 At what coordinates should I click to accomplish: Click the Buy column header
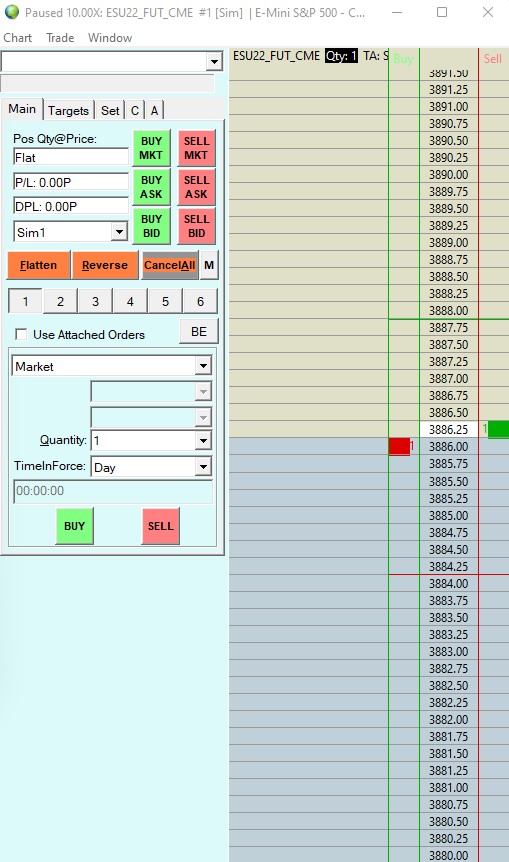[403, 59]
